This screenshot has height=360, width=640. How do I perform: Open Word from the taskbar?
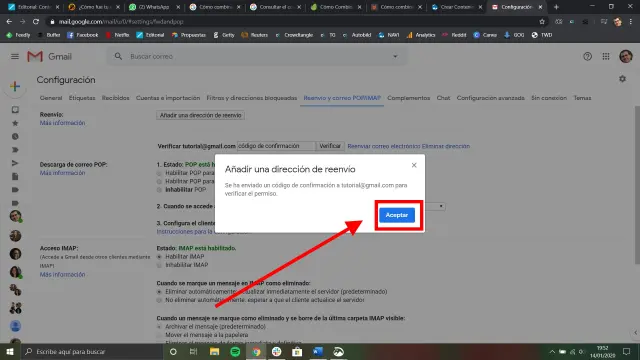(x=318, y=351)
